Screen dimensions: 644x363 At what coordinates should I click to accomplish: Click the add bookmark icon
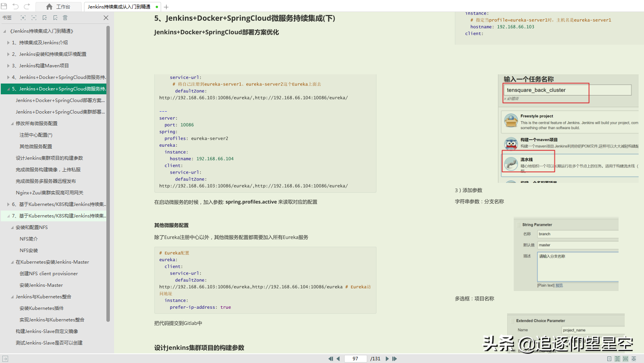[45, 18]
